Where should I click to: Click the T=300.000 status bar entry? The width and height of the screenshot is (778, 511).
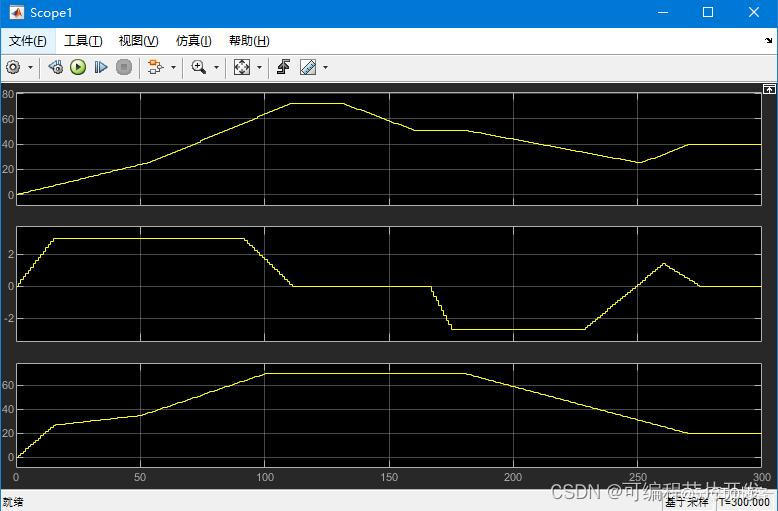[746, 502]
